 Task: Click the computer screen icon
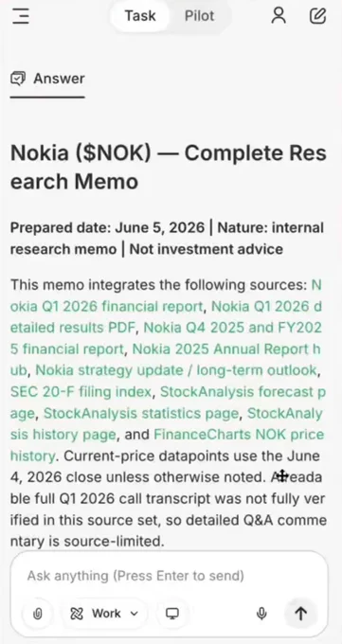coord(171,614)
